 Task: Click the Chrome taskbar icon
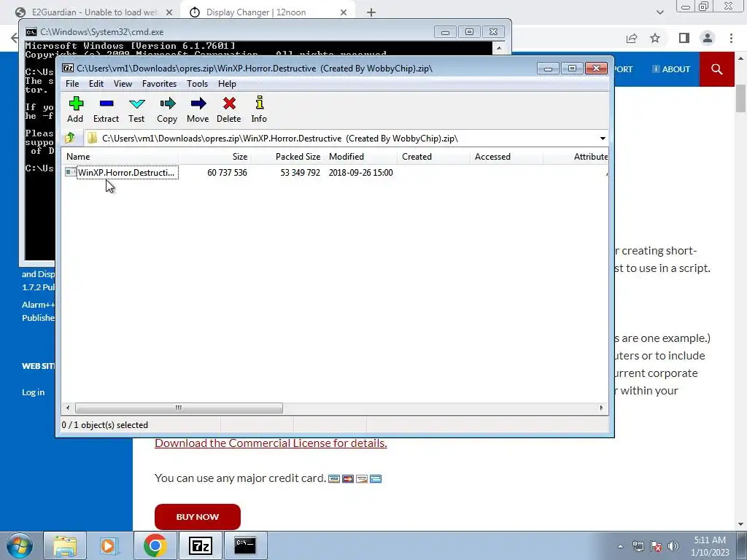pyautogui.click(x=155, y=545)
